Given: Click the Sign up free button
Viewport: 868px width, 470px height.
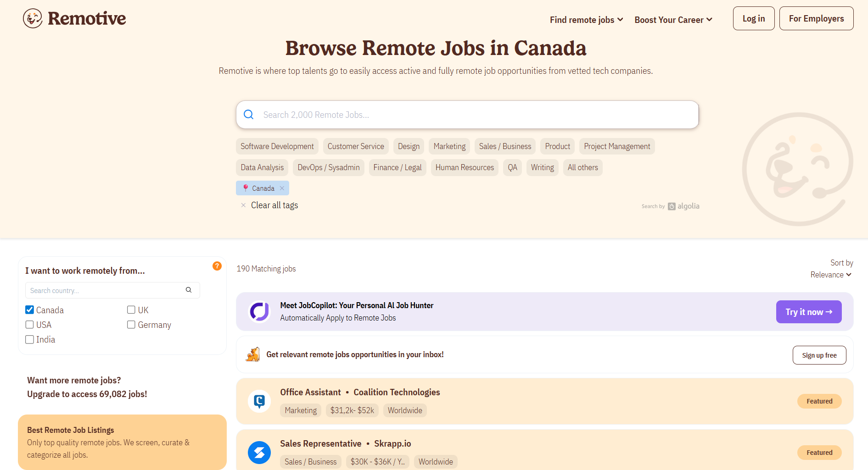Looking at the screenshot, I should pyautogui.click(x=819, y=355).
